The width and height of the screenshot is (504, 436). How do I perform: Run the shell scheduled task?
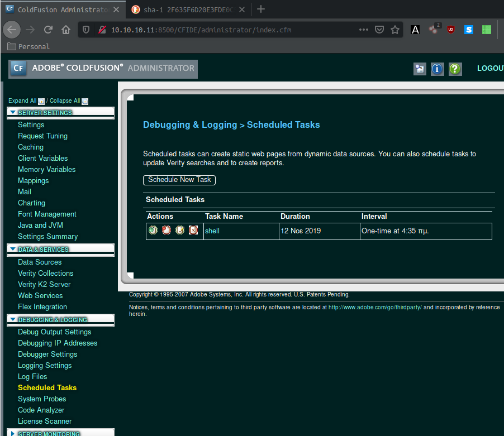(153, 230)
